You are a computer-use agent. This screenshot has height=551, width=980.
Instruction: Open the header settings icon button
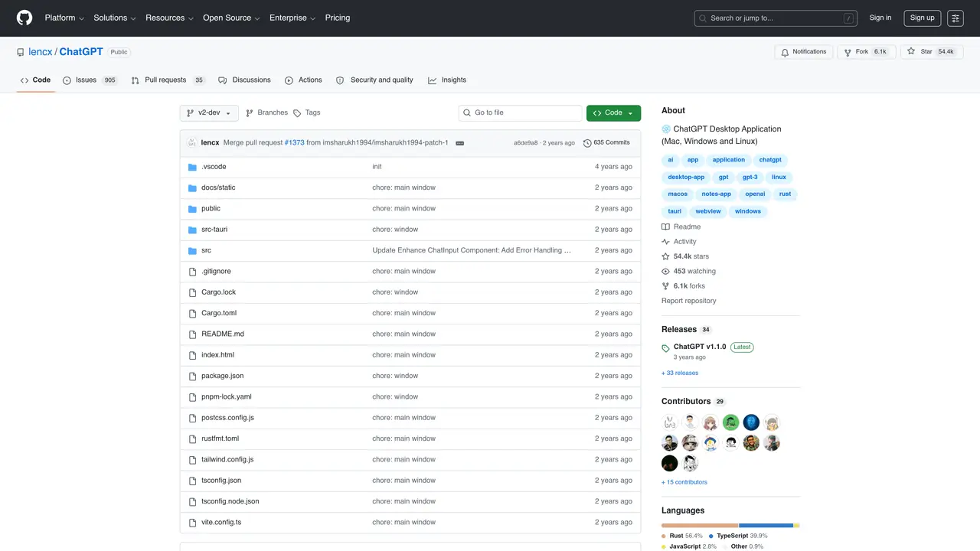955,18
